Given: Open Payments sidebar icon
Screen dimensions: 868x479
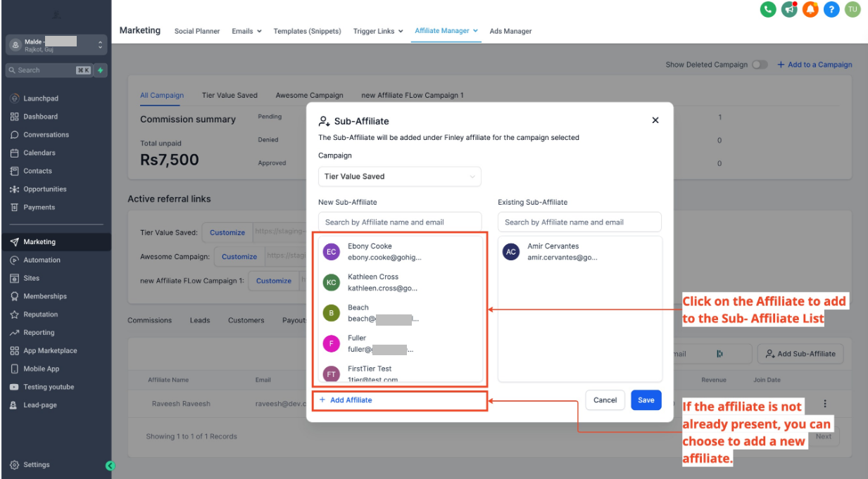Looking at the screenshot, I should pos(14,207).
